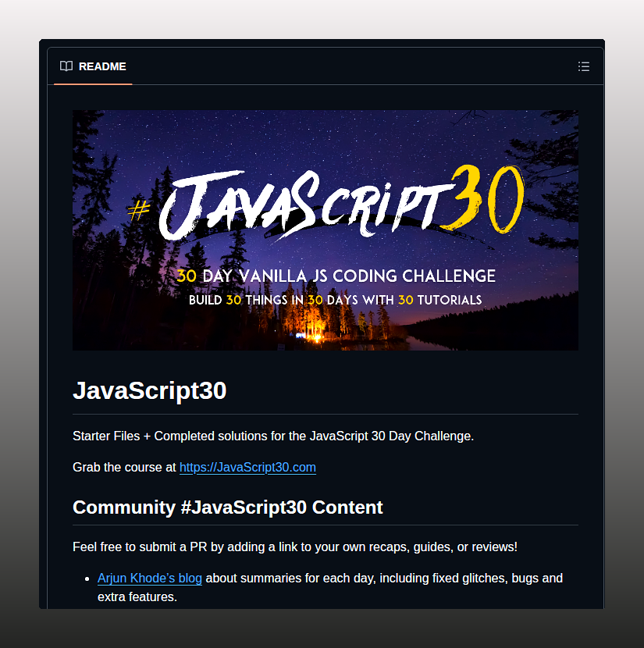Screen dimensions: 644x648
Task: Click the JavaScript30 heading
Action: (x=150, y=390)
